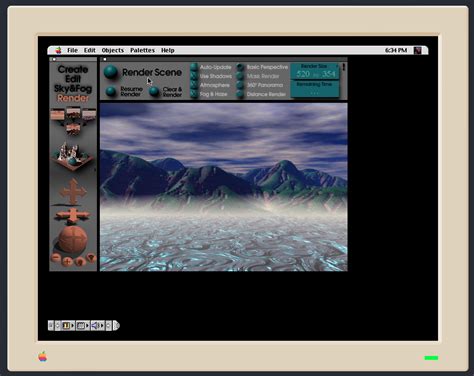Click the plus zoom-in button under trackball
The height and width of the screenshot is (376, 474).
[67, 261]
